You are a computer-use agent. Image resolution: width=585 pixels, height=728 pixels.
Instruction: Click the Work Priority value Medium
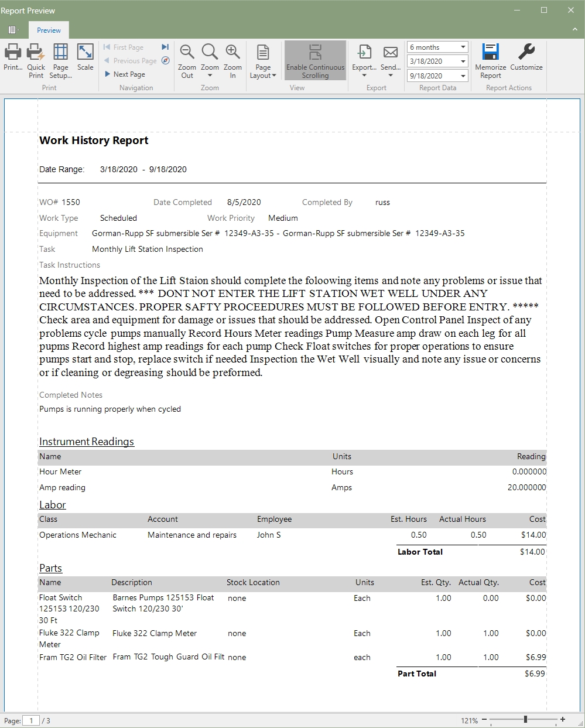pos(283,218)
